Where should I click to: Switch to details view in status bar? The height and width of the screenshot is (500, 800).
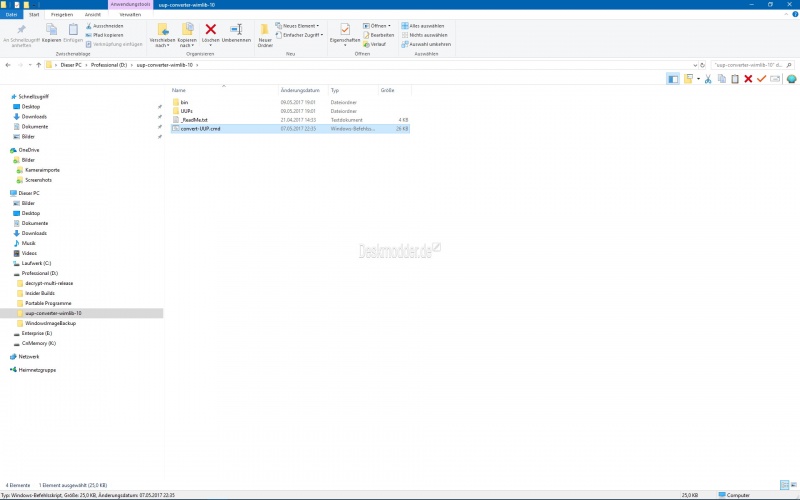pos(785,485)
